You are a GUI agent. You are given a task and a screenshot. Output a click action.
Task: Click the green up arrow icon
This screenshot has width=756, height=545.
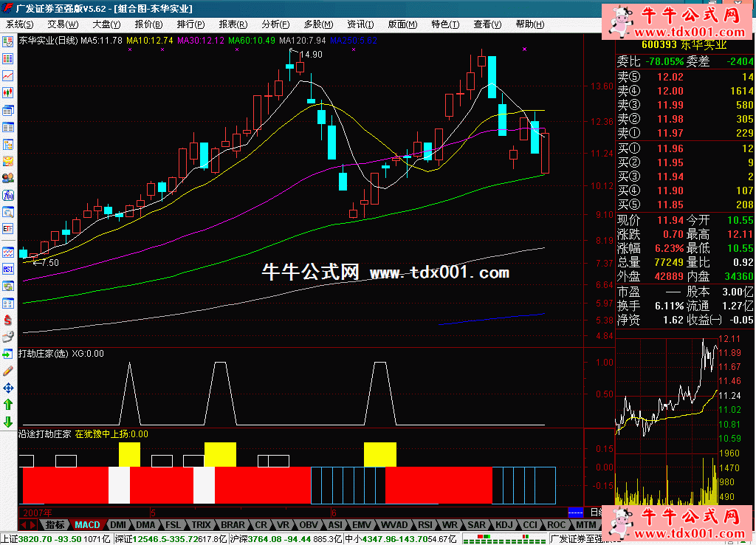pyautogui.click(x=7, y=405)
